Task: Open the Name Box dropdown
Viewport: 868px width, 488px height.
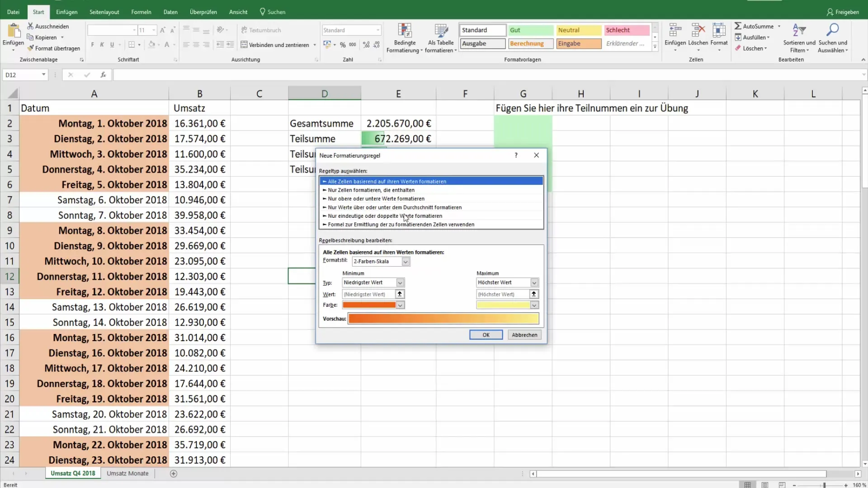Action: tap(43, 75)
